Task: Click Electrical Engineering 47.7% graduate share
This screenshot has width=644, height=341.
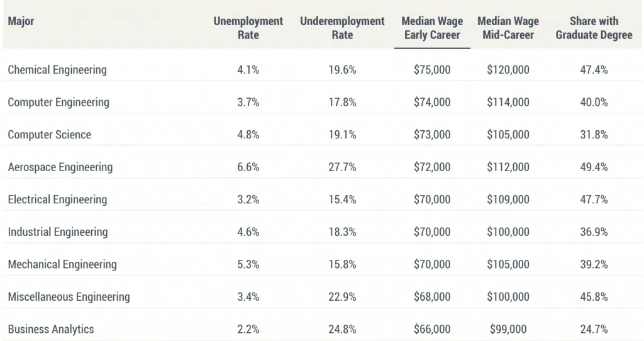Action: [x=594, y=199]
